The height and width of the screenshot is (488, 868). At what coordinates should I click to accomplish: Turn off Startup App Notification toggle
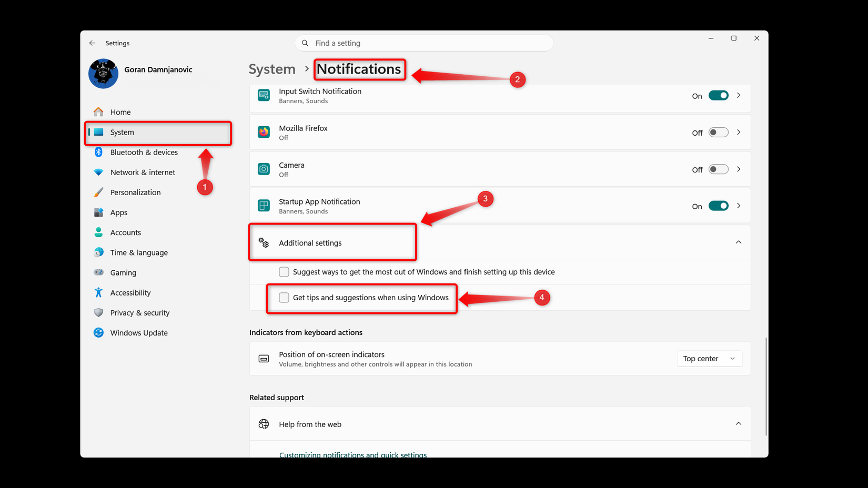tap(718, 206)
